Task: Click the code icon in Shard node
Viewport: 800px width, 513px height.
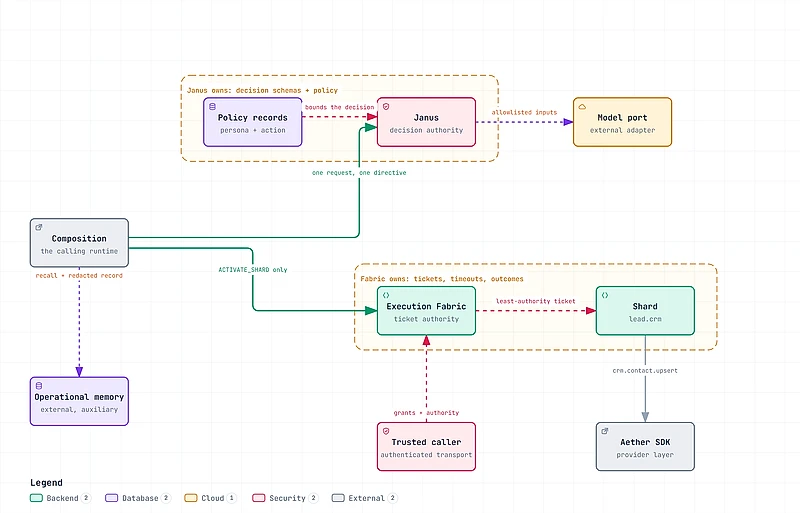Action: point(605,296)
